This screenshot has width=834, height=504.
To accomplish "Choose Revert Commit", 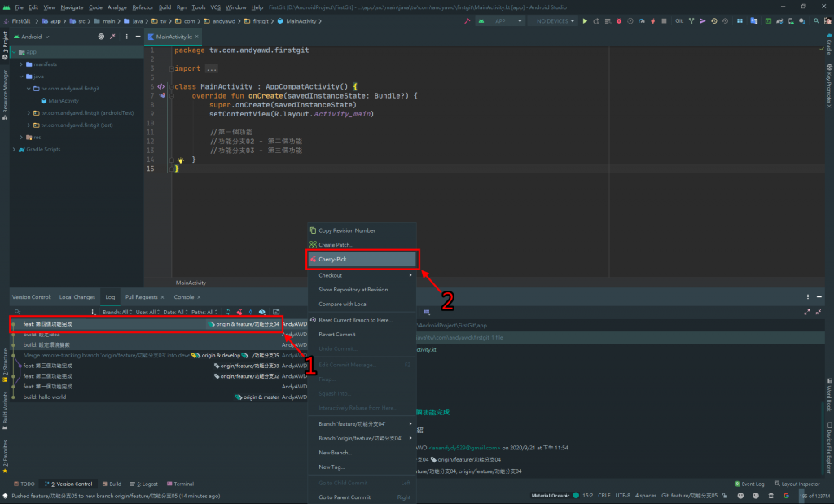I will pos(362,334).
